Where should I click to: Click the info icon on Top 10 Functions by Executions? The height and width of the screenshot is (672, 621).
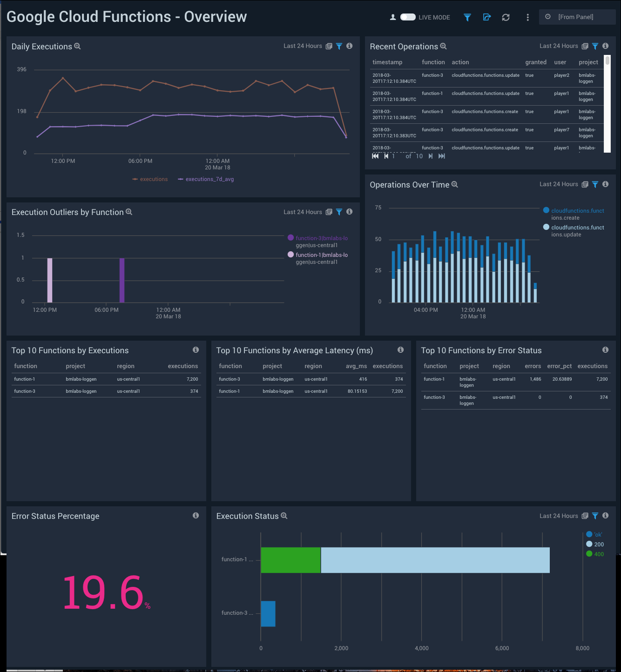[196, 349]
